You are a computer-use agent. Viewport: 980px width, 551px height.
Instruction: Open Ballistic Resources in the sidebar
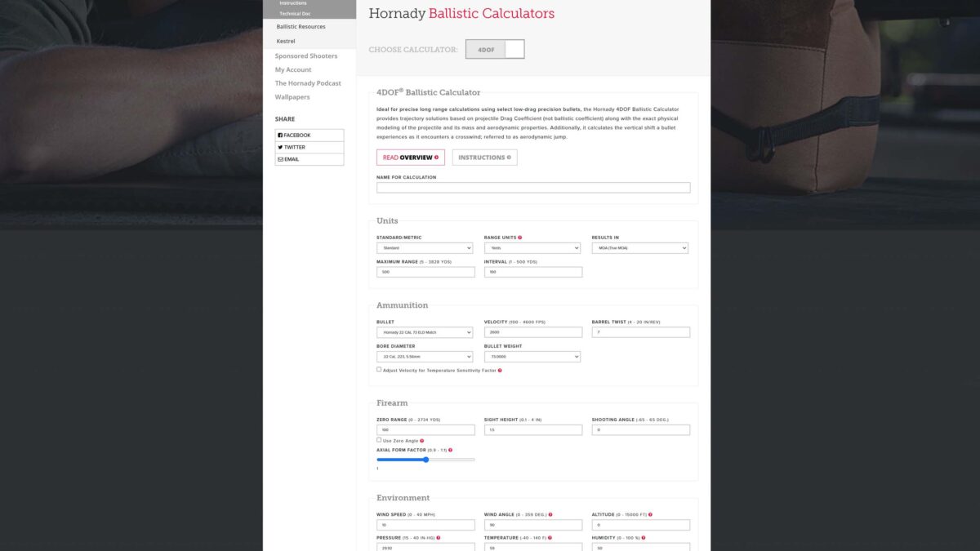301,27
